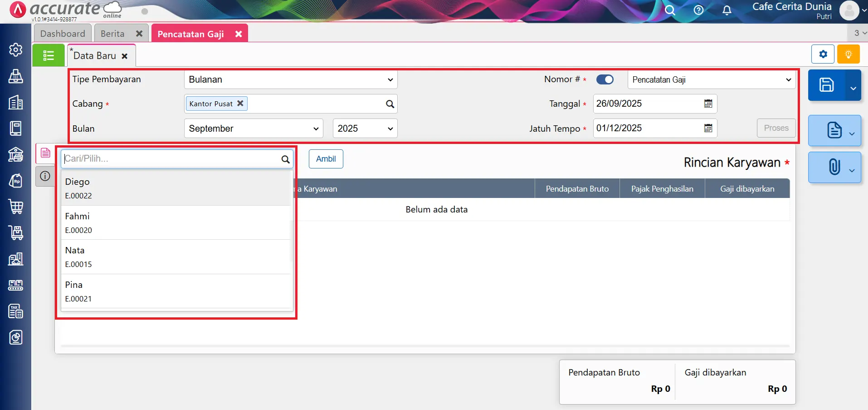The height and width of the screenshot is (410, 868).
Task: Click the Ambil button
Action: [x=326, y=159]
